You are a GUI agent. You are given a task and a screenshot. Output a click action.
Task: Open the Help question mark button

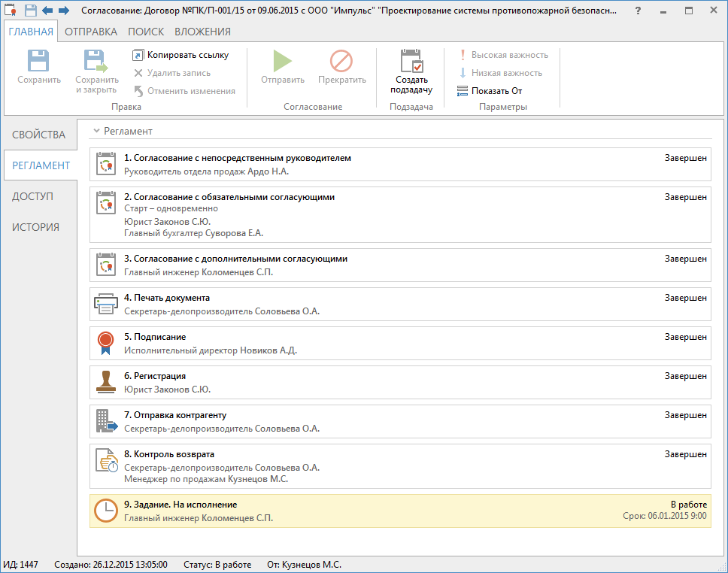tap(638, 11)
